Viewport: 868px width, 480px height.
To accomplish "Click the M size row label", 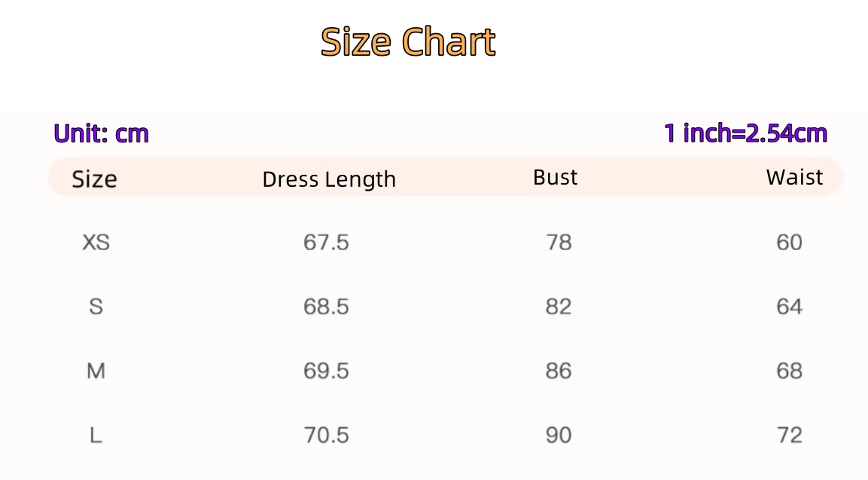I will pyautogui.click(x=96, y=371).
